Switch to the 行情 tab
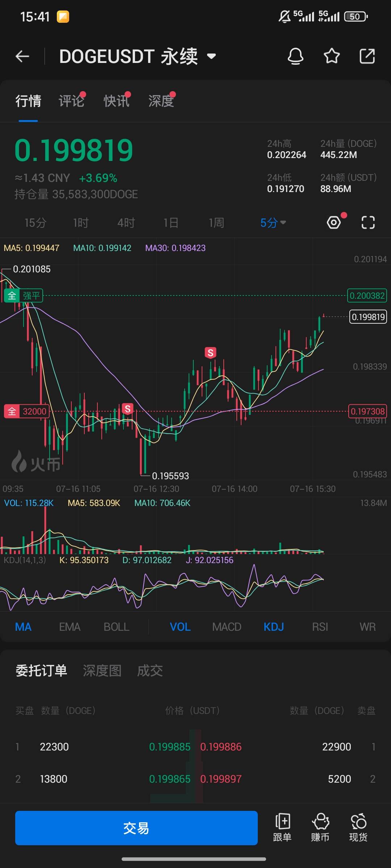The image size is (391, 868). pos(28,101)
